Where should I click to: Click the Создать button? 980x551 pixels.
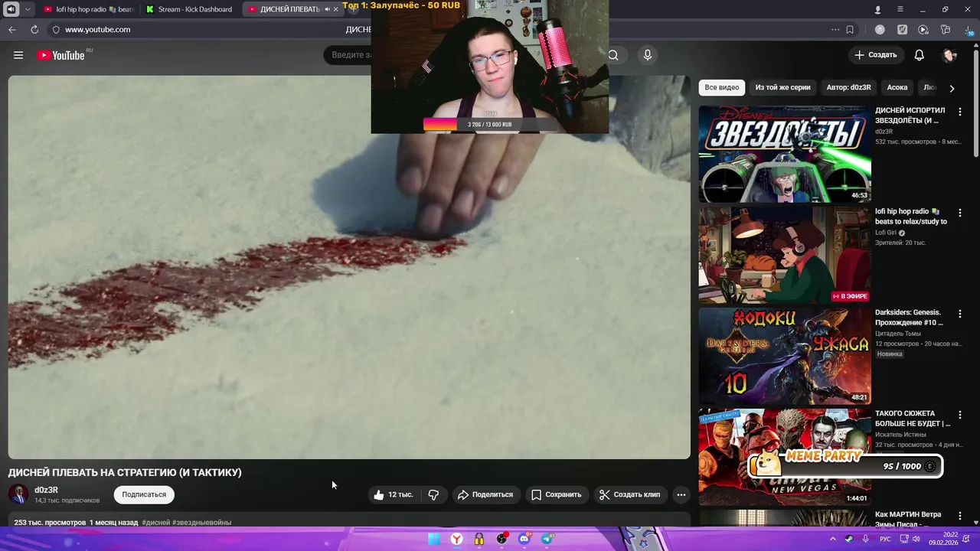pos(876,55)
